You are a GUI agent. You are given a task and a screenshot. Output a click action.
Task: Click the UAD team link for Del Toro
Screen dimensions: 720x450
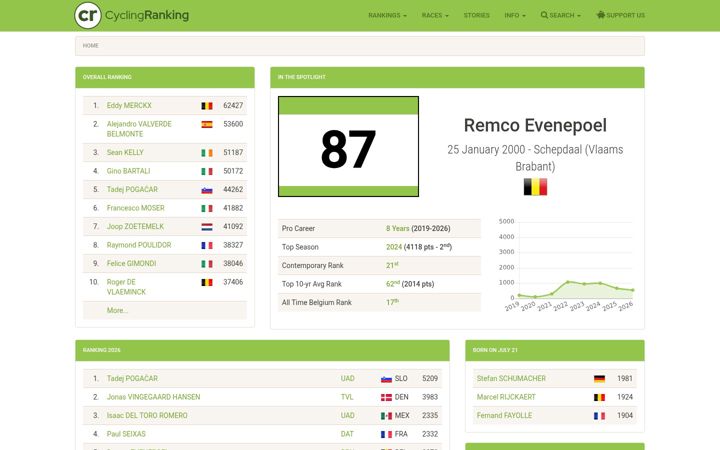pos(348,416)
